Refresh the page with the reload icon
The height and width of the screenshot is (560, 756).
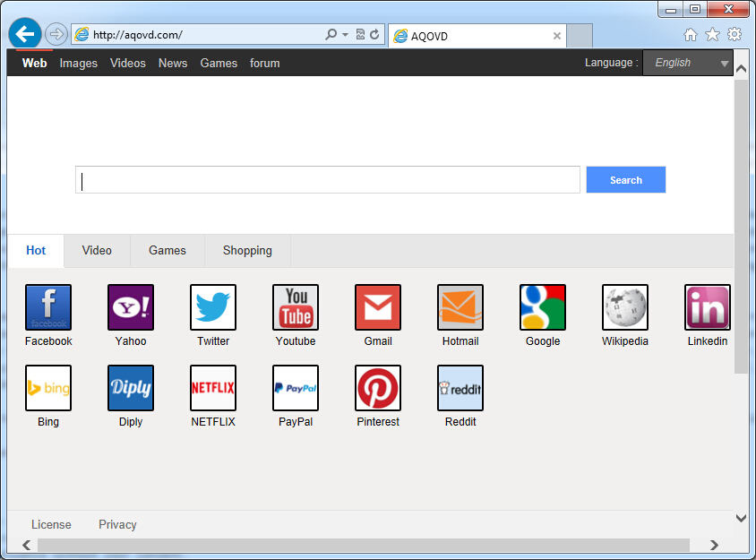click(374, 34)
